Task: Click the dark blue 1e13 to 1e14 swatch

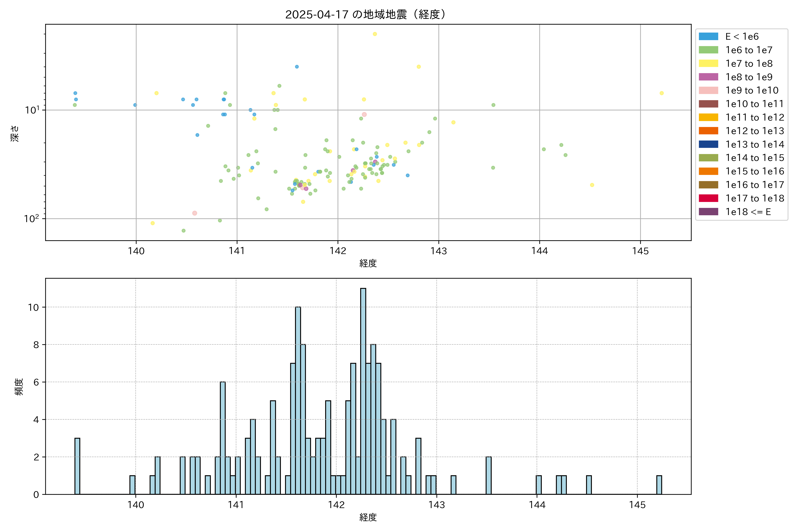Action: tap(708, 145)
